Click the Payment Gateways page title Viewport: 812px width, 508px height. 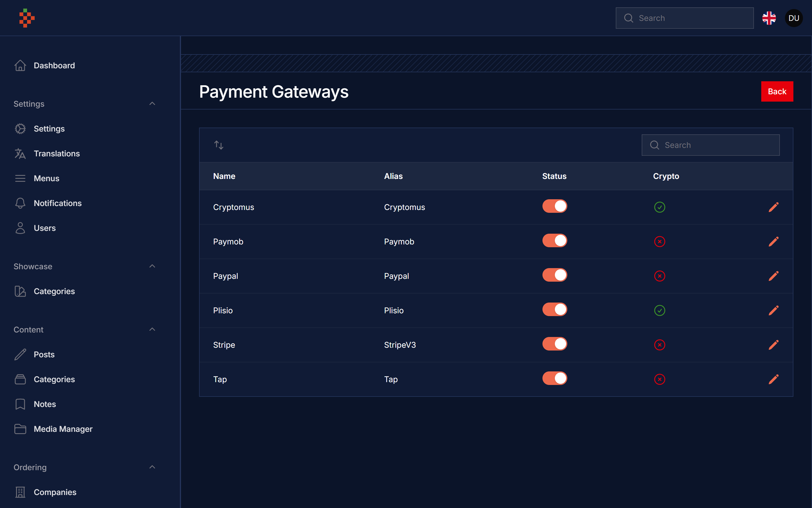(x=274, y=92)
